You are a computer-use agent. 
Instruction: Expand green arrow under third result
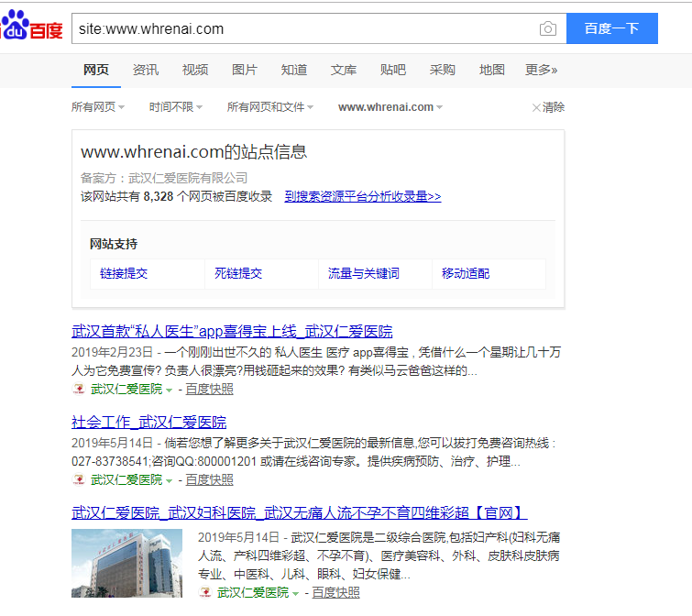[x=296, y=593]
